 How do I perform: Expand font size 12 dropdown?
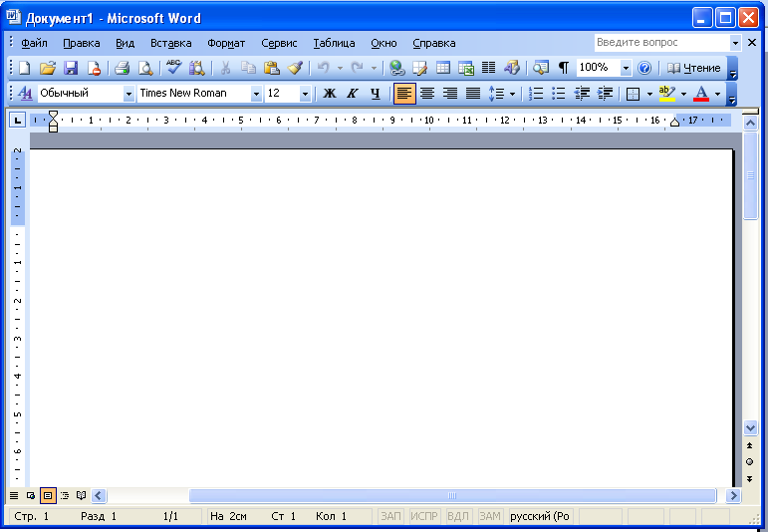coord(305,93)
